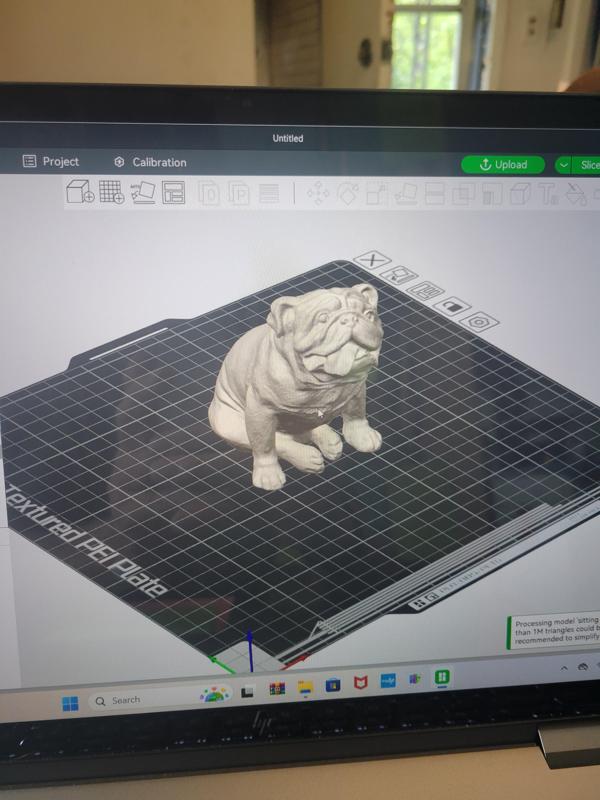Image resolution: width=600 pixels, height=800 pixels.
Task: Open the Supports painting tool
Action: coord(492,195)
